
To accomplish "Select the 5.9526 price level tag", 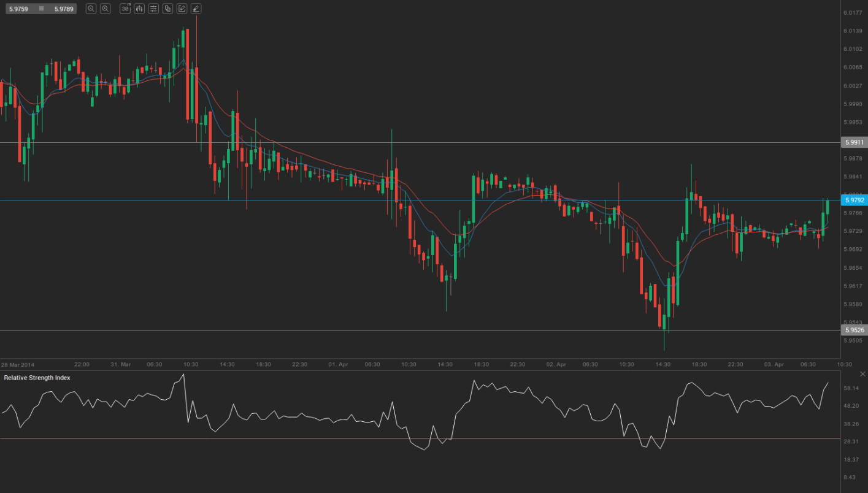I will (x=854, y=330).
